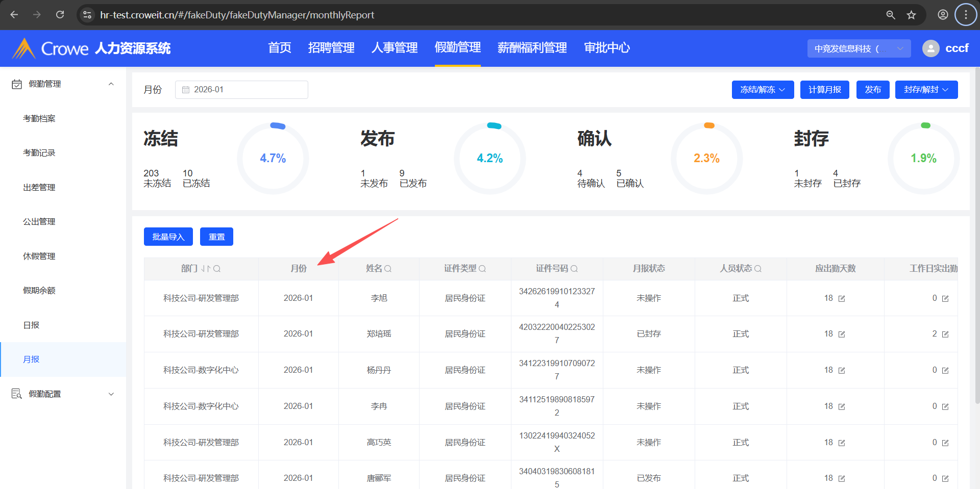Open the 冻结/解冻 dropdown
The width and height of the screenshot is (980, 489).
(x=763, y=90)
